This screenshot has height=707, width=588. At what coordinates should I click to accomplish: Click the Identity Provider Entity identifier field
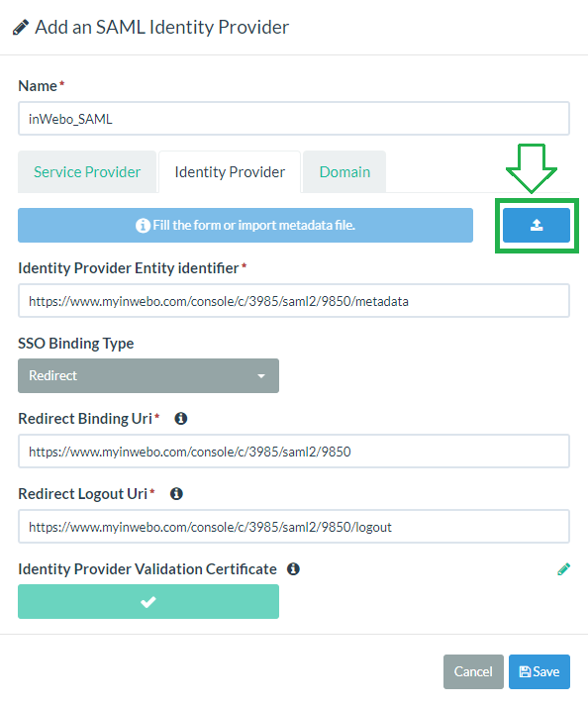pos(294,301)
